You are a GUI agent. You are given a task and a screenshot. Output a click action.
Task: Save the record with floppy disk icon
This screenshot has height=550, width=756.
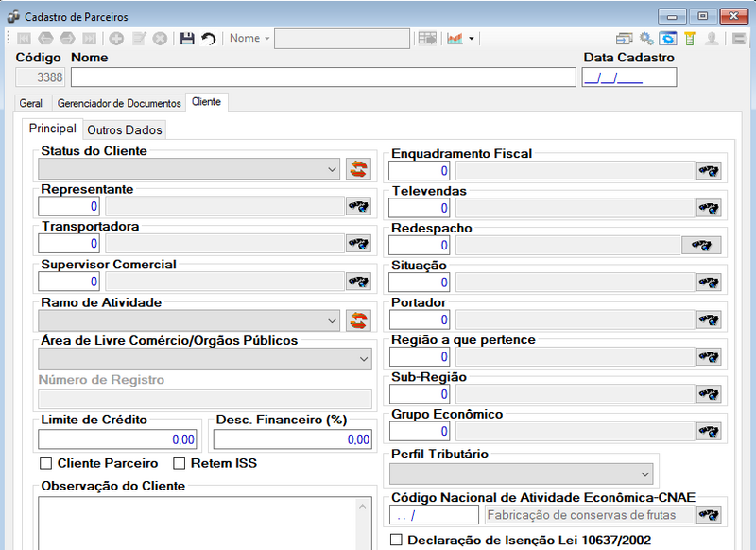[x=187, y=38]
